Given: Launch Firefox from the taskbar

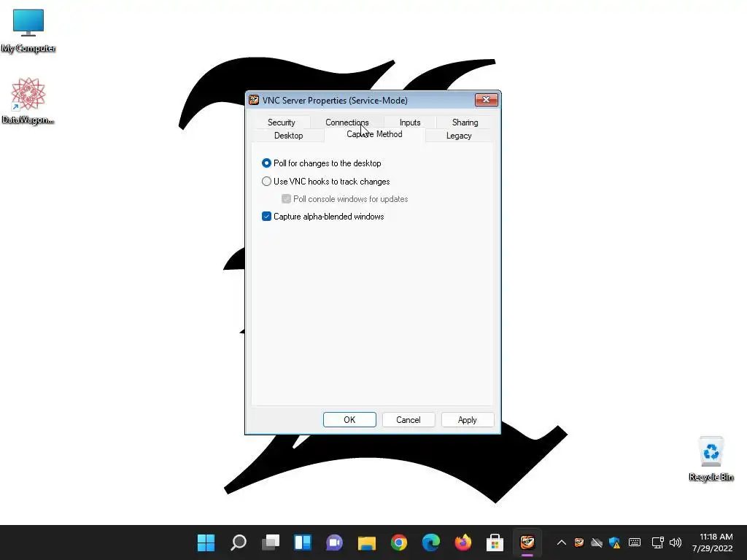Looking at the screenshot, I should click(x=463, y=542).
